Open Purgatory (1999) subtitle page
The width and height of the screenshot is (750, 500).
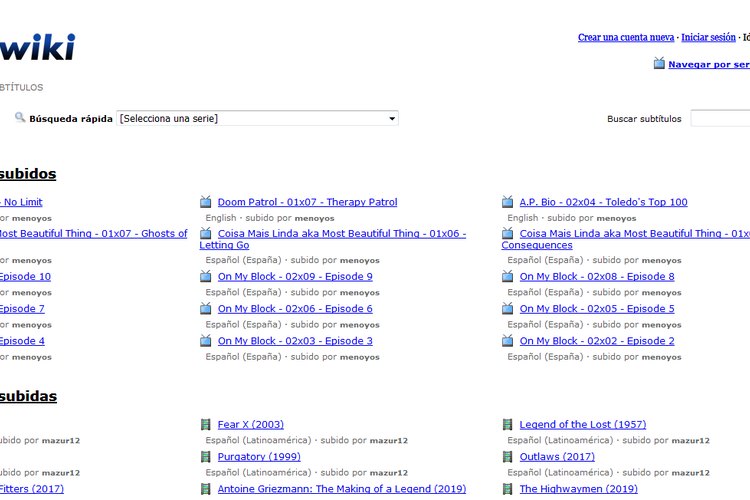[x=259, y=456]
